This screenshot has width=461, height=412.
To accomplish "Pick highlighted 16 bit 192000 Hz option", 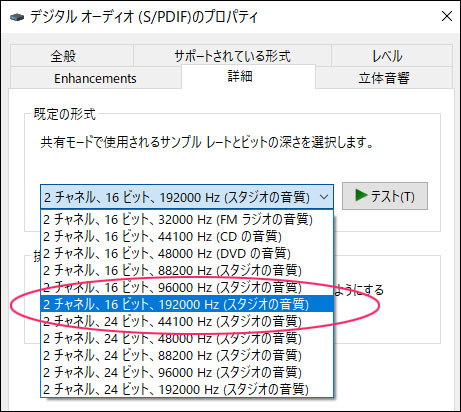I will [187, 304].
